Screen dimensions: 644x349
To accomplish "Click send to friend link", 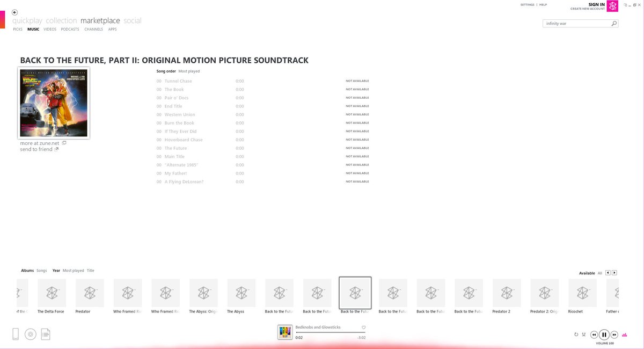I will point(36,149).
